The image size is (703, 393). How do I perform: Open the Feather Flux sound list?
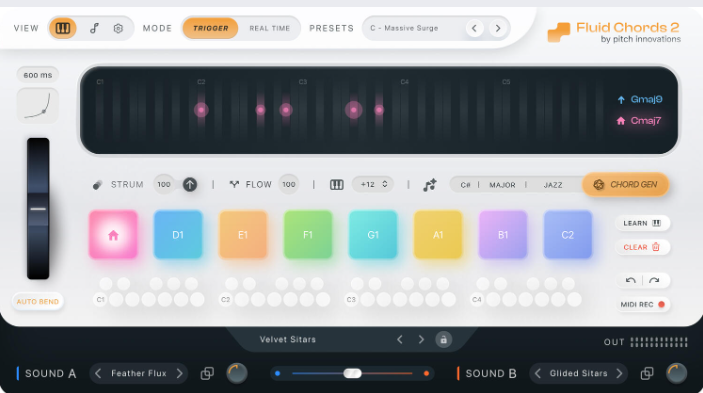pyautogui.click(x=139, y=373)
